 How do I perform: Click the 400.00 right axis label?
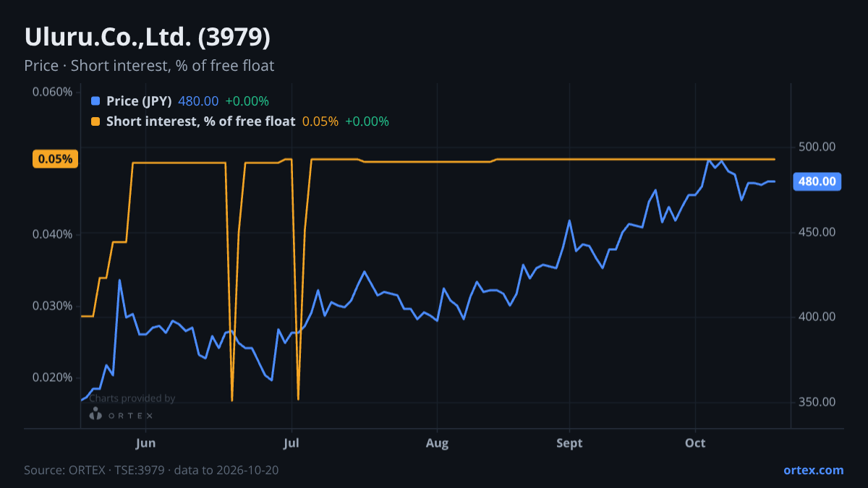pos(817,317)
